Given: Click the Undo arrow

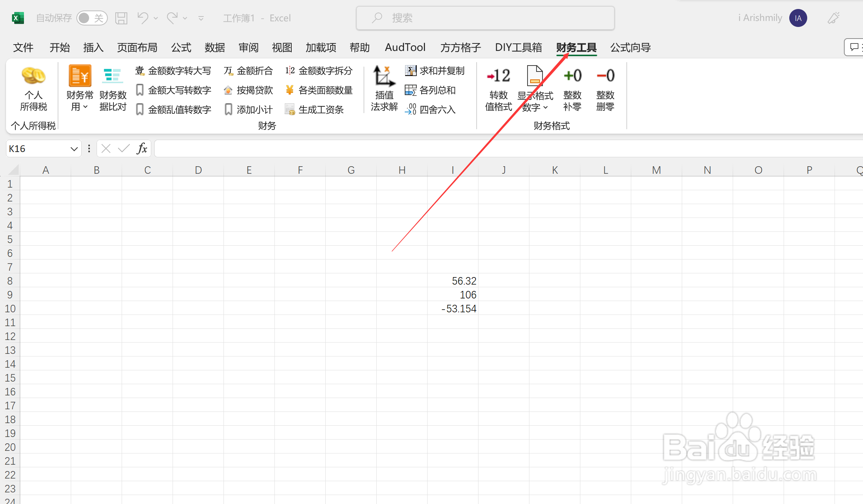Looking at the screenshot, I should (x=143, y=18).
